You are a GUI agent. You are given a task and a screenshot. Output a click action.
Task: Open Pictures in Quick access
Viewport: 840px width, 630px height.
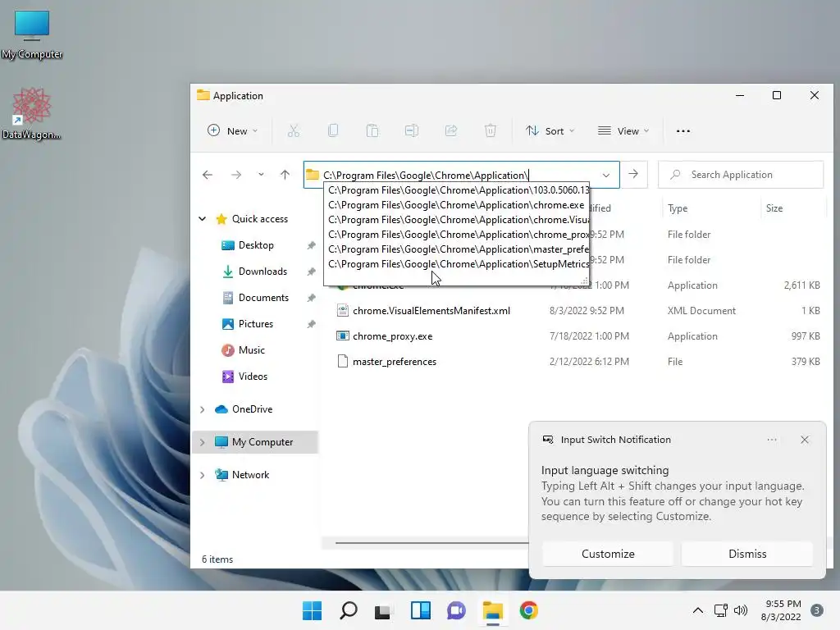256,323
